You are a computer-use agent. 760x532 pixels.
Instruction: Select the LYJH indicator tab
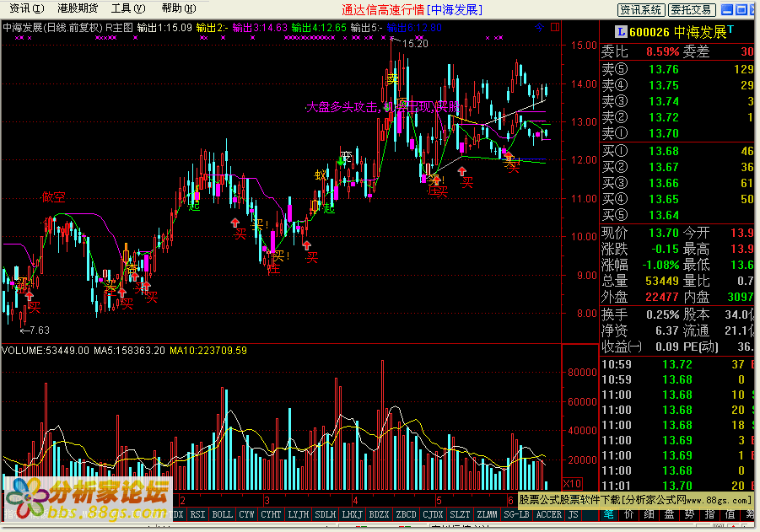(x=298, y=514)
